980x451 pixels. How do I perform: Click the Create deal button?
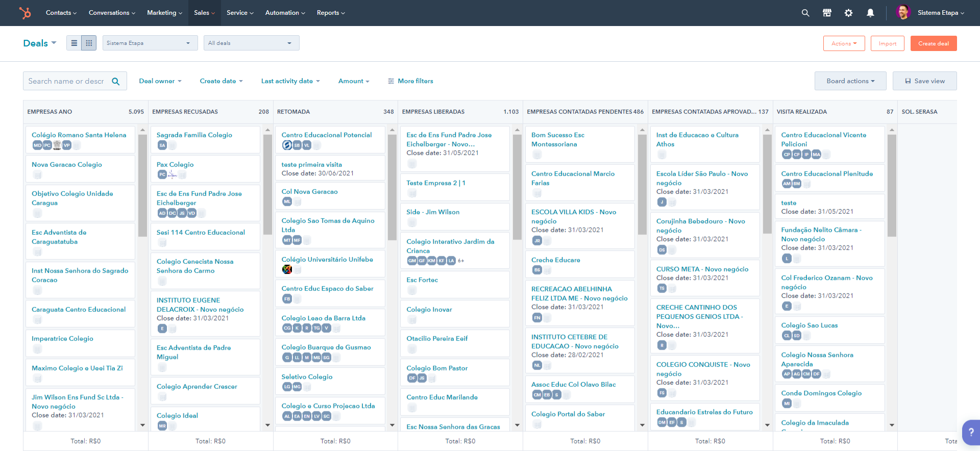[x=934, y=43]
